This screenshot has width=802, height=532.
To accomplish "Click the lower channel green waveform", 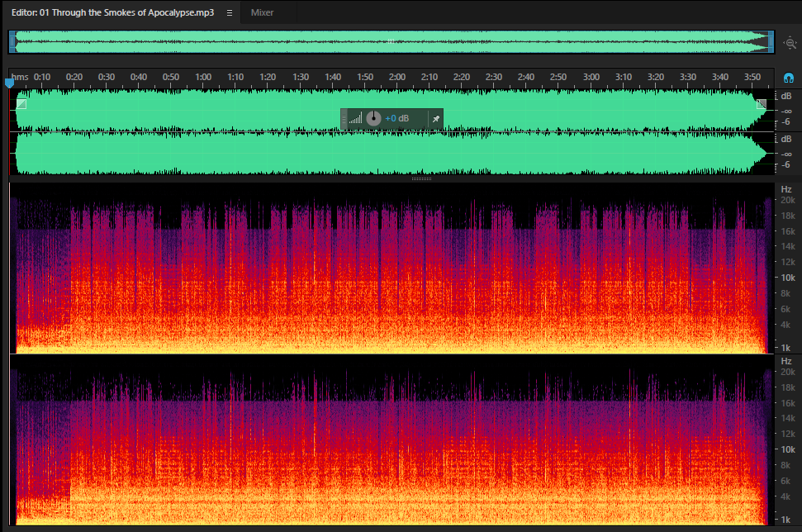I will [392, 154].
